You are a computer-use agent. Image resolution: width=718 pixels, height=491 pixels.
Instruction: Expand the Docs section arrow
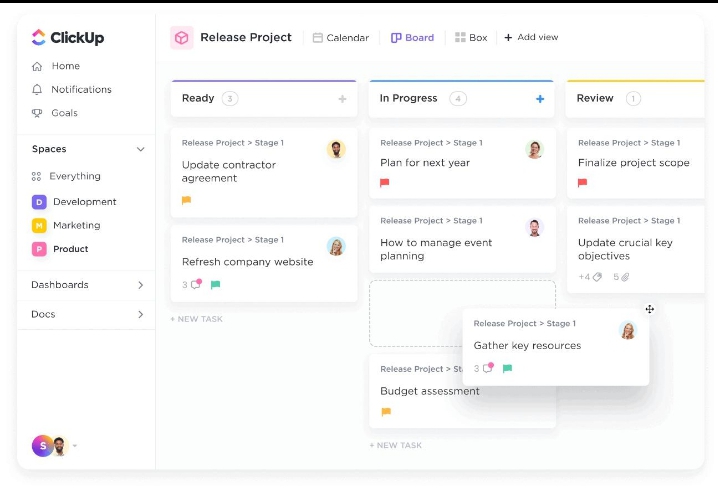pyautogui.click(x=141, y=314)
